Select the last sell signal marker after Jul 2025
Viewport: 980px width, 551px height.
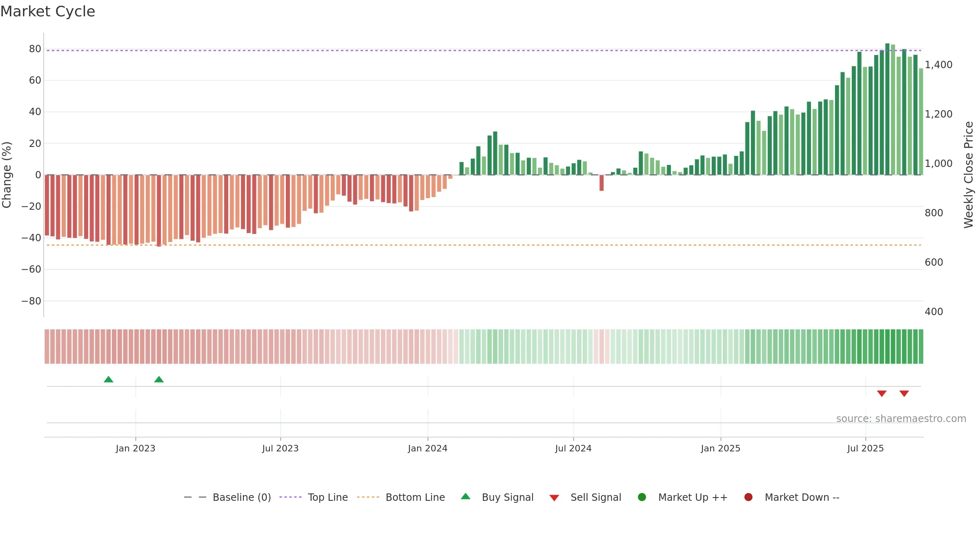click(904, 393)
